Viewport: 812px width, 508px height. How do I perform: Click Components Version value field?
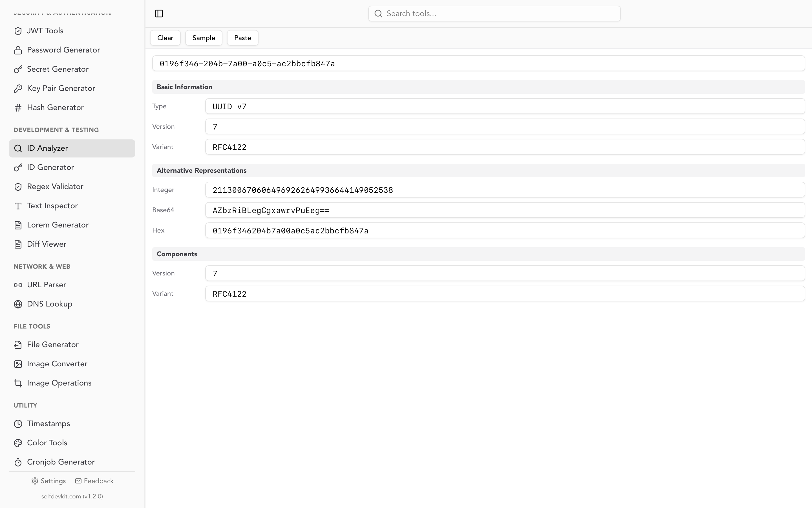click(505, 273)
